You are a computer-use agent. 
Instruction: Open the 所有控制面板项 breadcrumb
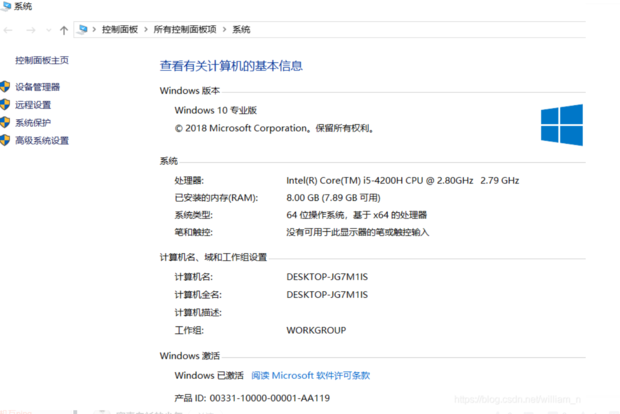(x=185, y=29)
